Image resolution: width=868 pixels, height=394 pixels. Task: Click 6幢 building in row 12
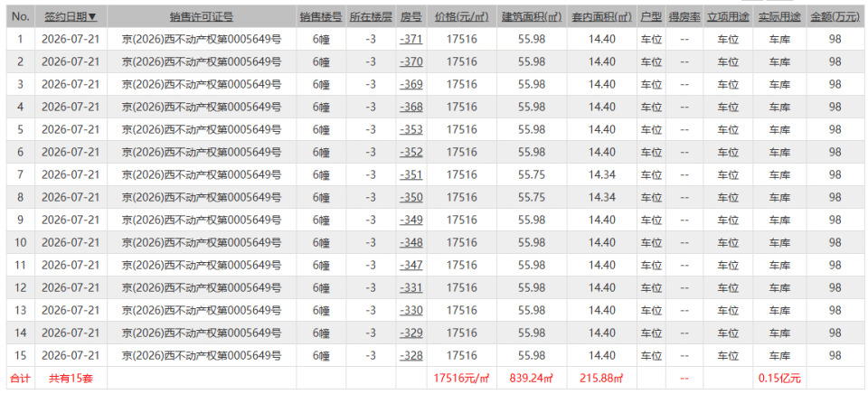point(320,287)
